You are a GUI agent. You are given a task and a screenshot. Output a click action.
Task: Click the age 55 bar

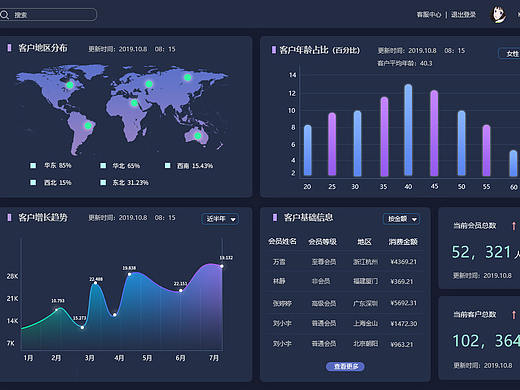486,150
